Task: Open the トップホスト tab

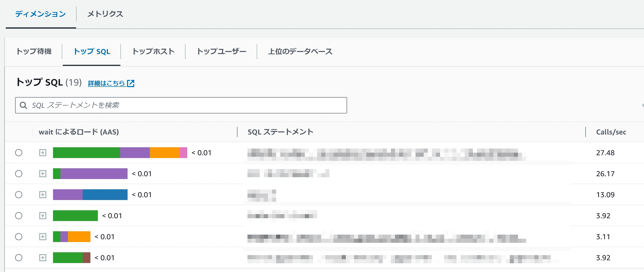Action: coord(153,51)
